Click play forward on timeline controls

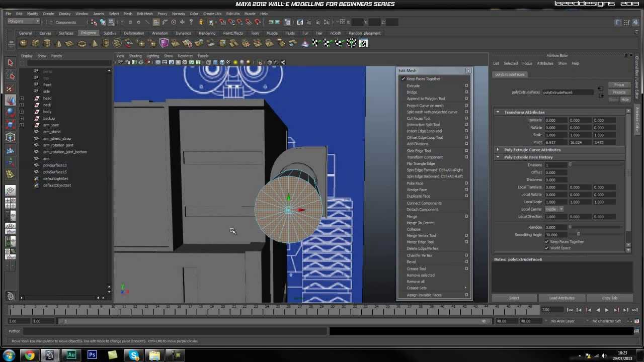607,310
